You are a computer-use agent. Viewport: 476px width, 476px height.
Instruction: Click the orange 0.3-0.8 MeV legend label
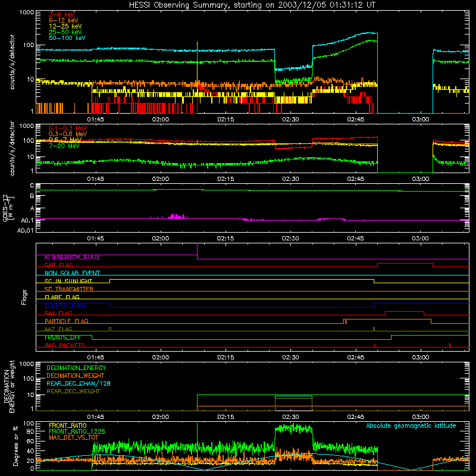(x=68, y=134)
